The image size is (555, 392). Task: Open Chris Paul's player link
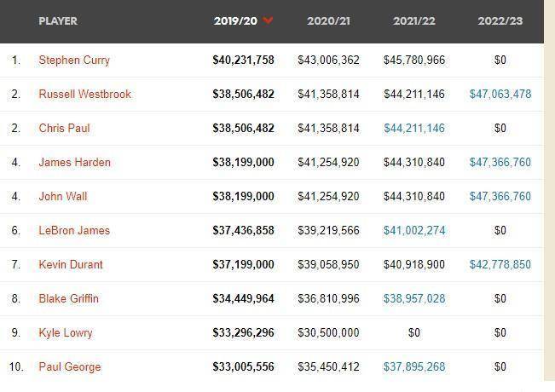click(x=65, y=128)
